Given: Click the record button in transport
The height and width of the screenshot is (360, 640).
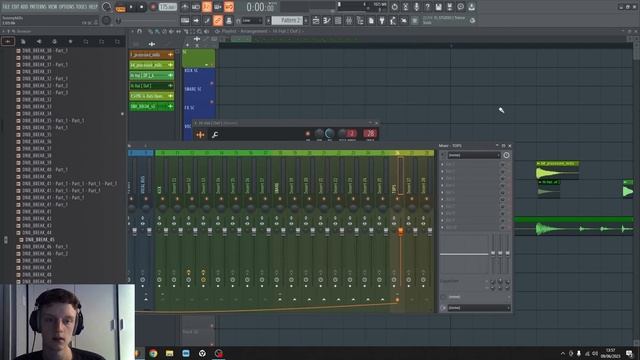Looking at the screenshot, I should coord(153,7).
